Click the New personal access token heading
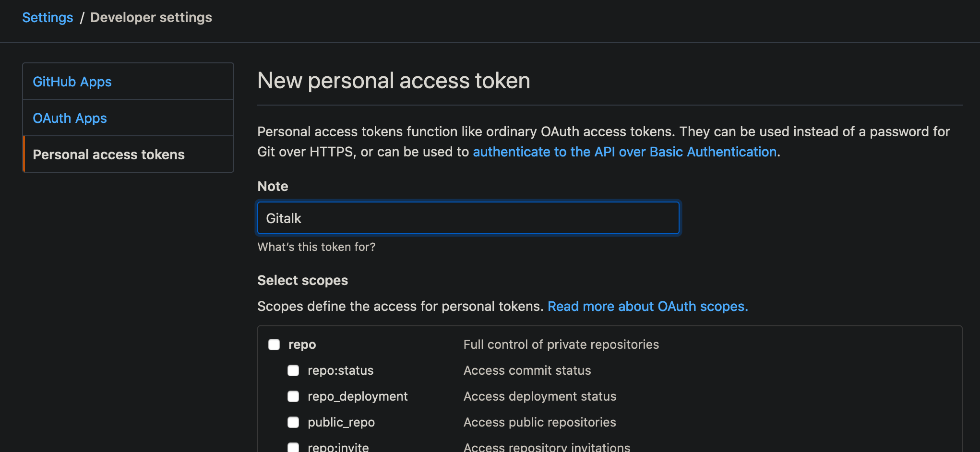Image resolution: width=980 pixels, height=452 pixels. [394, 81]
